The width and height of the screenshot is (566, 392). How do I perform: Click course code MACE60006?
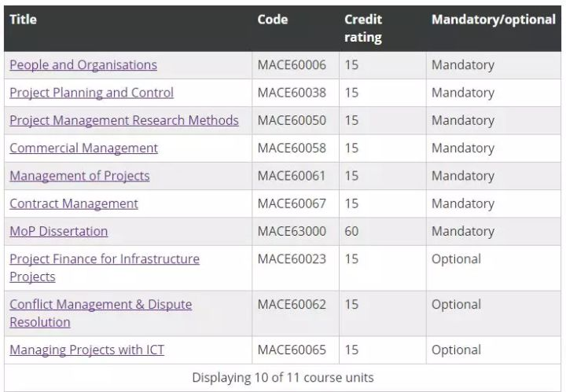pos(292,65)
